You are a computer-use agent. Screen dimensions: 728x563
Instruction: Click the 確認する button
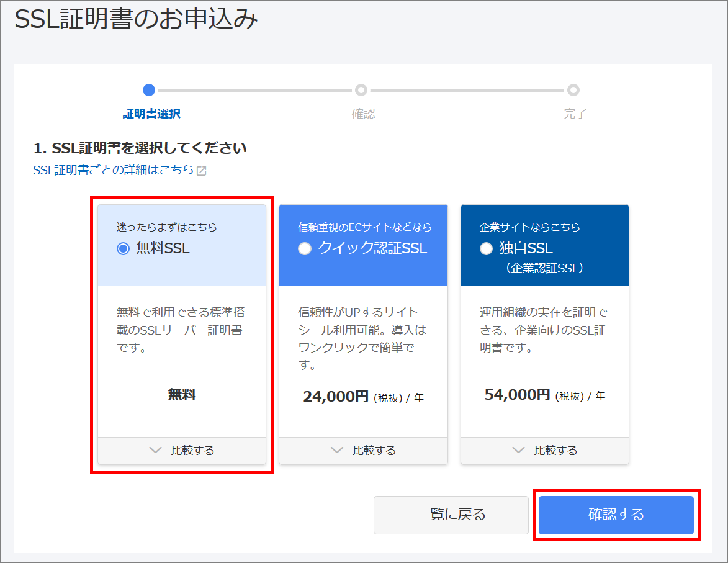coord(616,515)
